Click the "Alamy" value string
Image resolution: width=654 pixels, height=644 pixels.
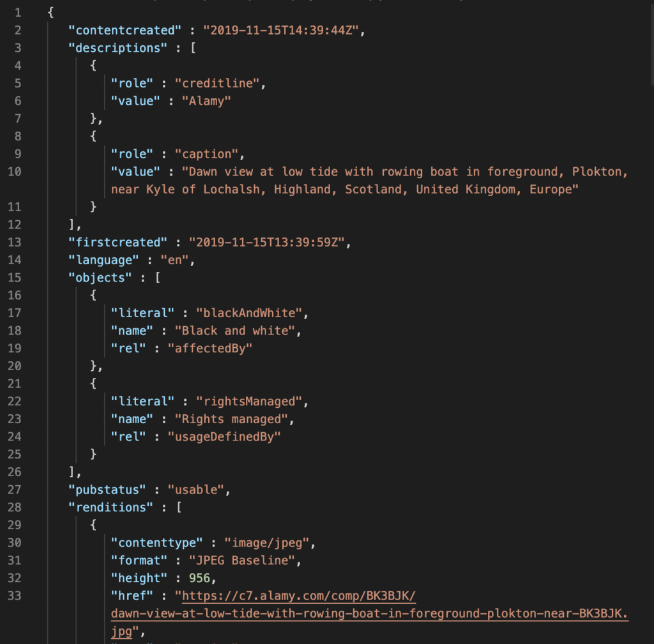click(x=206, y=101)
